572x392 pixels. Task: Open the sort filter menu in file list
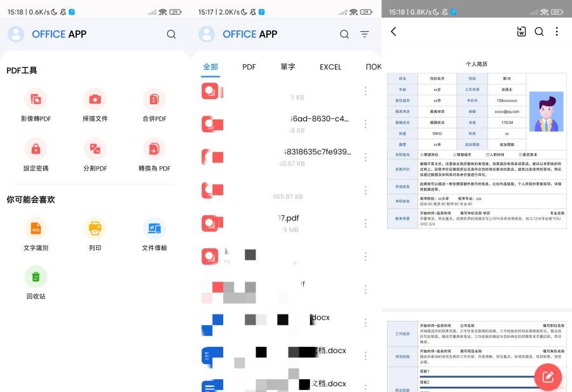pyautogui.click(x=365, y=34)
